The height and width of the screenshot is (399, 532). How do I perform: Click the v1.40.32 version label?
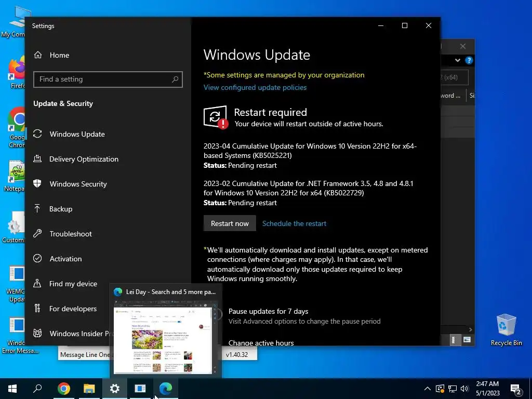pos(237,355)
